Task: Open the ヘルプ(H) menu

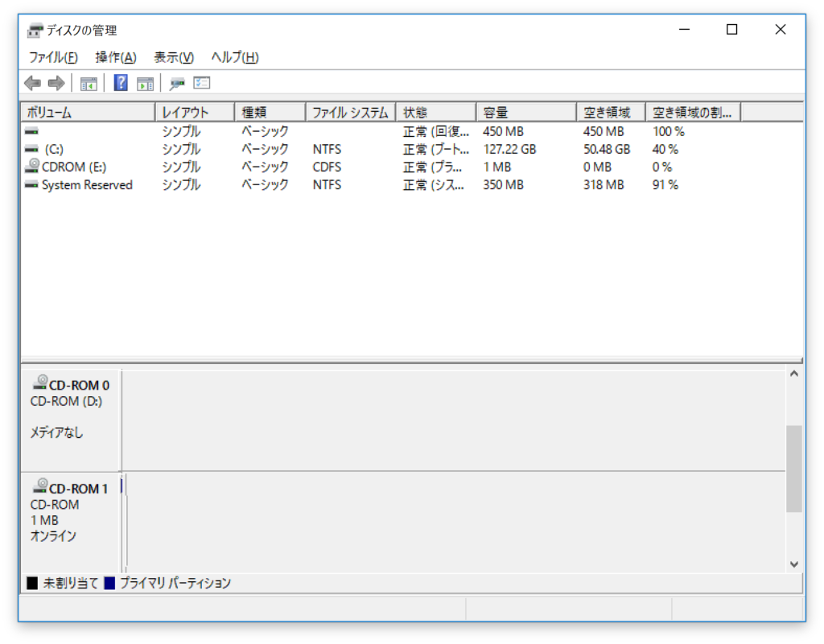Action: tap(235, 57)
